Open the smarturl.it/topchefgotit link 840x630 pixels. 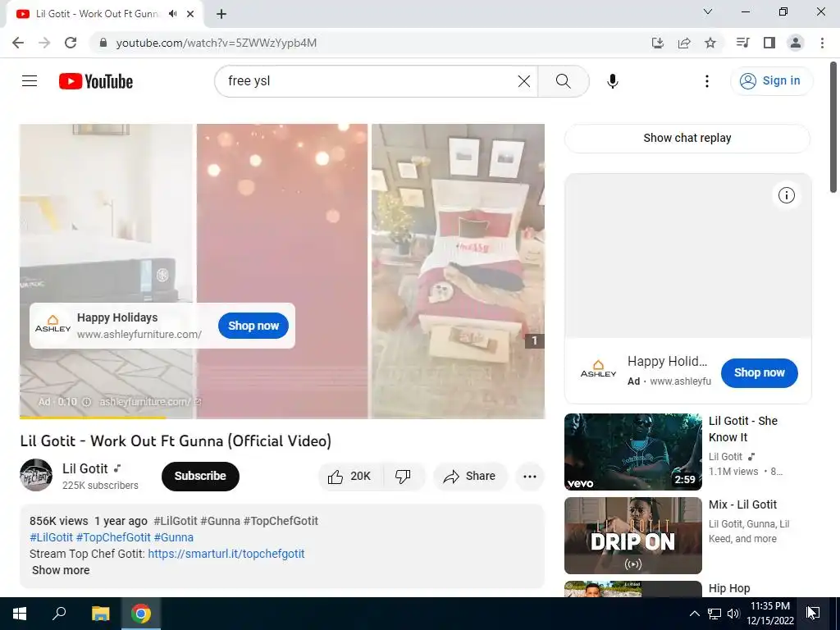tap(226, 554)
